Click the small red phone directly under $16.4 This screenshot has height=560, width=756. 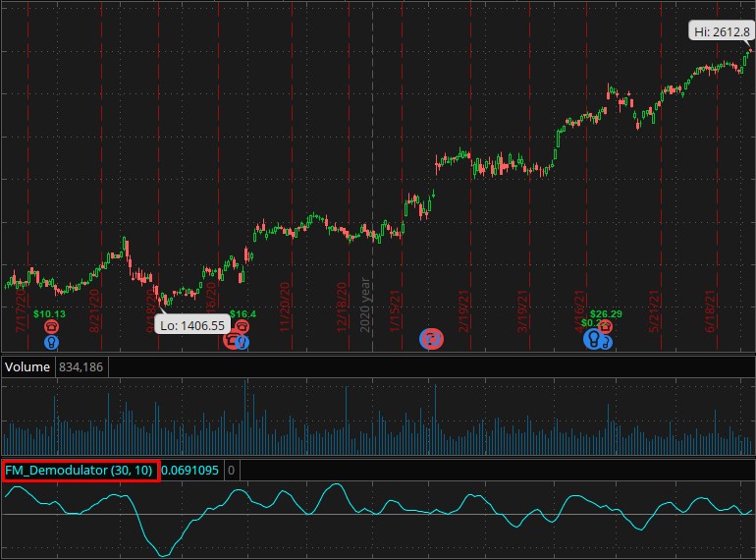pos(242,326)
